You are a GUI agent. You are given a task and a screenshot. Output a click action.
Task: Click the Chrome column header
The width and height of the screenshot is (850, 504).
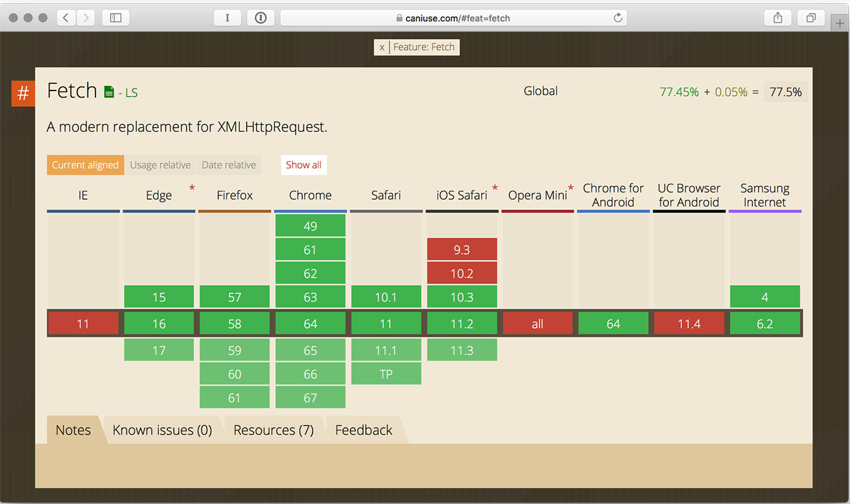[x=310, y=195]
